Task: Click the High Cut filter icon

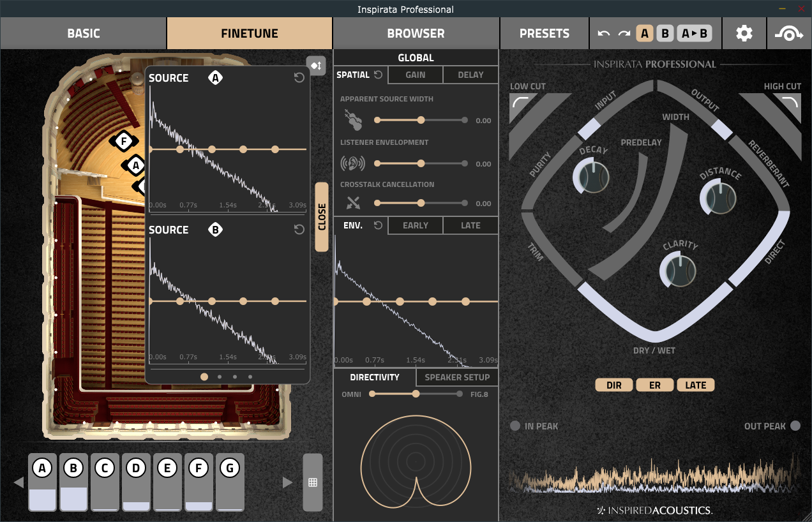Action: pyautogui.click(x=789, y=104)
